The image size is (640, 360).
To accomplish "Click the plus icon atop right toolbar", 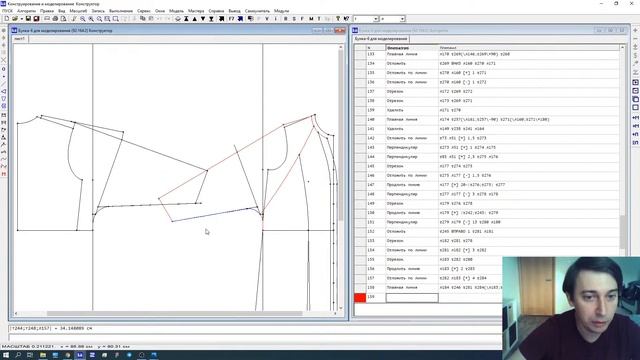I will pos(636,31).
